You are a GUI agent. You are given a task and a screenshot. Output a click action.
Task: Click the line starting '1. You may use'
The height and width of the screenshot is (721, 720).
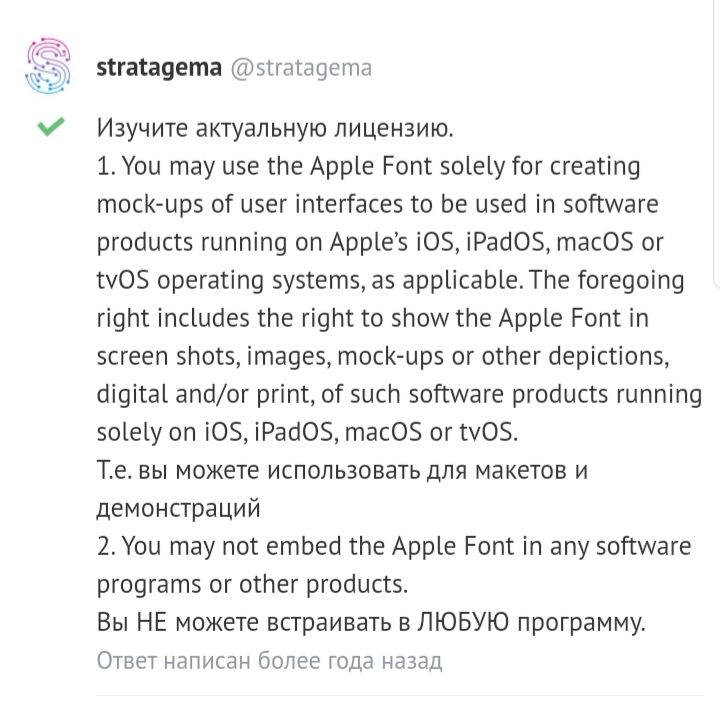coord(368,166)
